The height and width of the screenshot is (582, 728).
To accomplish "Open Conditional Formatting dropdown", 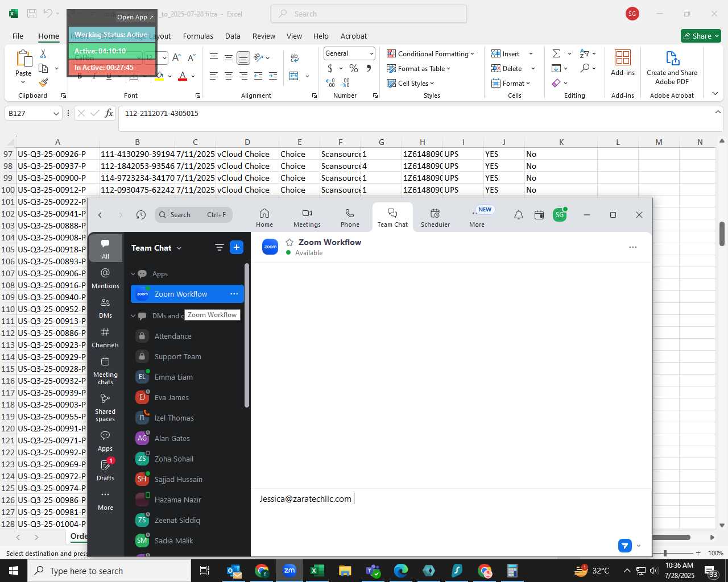I will 431,53.
